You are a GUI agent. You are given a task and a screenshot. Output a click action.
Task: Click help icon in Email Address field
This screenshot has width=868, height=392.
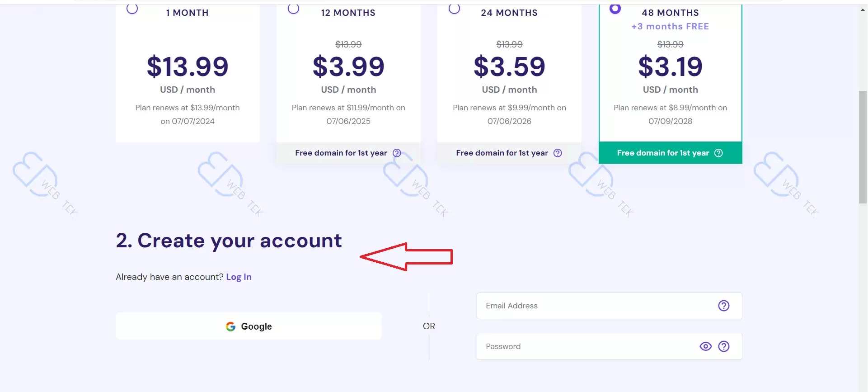(x=723, y=306)
